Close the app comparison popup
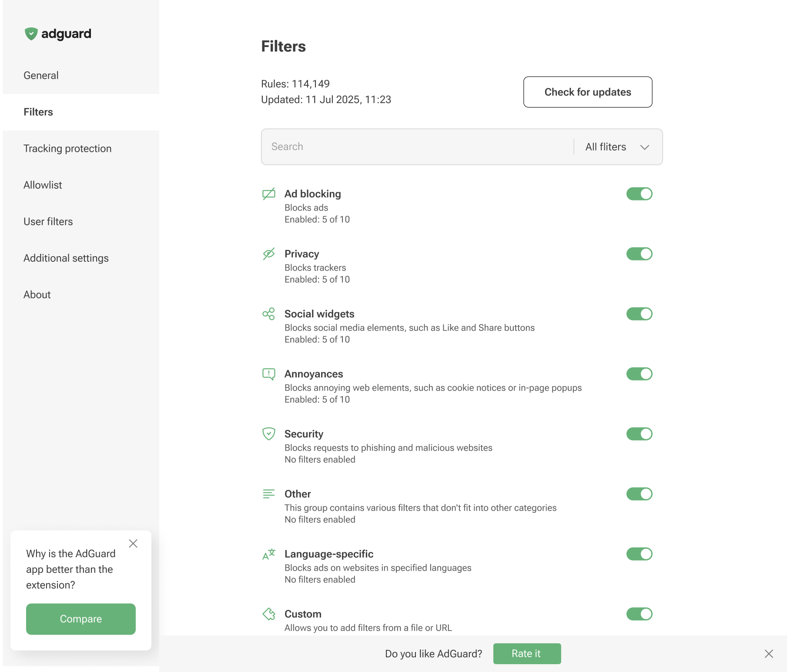787x672 pixels. (x=133, y=544)
